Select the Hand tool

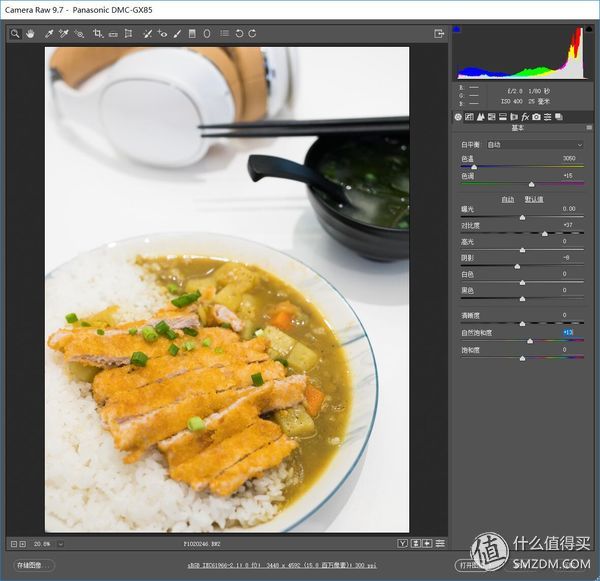coord(30,34)
